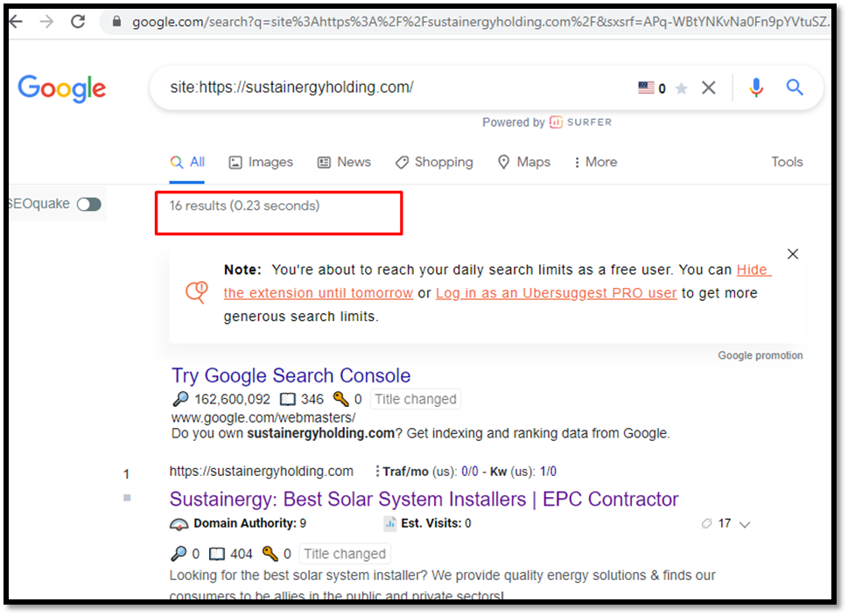
Task: Click the US flag icon in search box
Action: 646,87
